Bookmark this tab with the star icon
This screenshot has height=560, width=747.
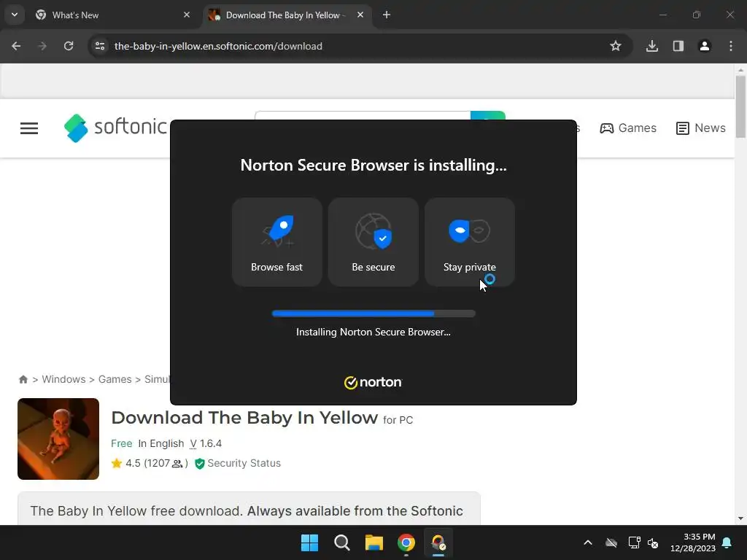click(616, 46)
